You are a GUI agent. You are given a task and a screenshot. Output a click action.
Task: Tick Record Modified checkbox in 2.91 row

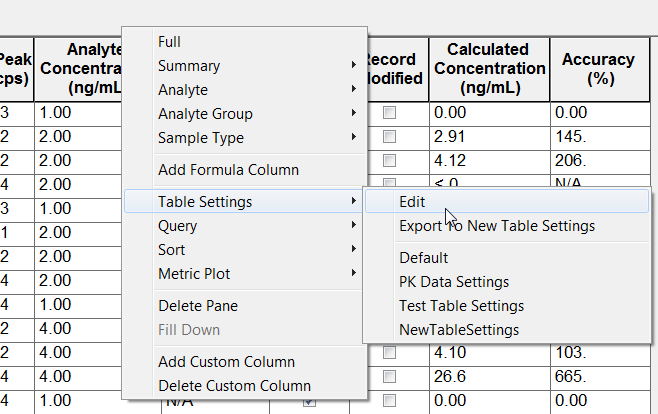tap(390, 138)
